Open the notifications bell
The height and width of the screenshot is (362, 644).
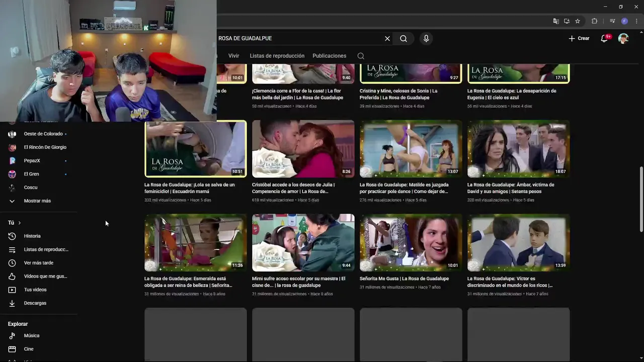pyautogui.click(x=605, y=38)
